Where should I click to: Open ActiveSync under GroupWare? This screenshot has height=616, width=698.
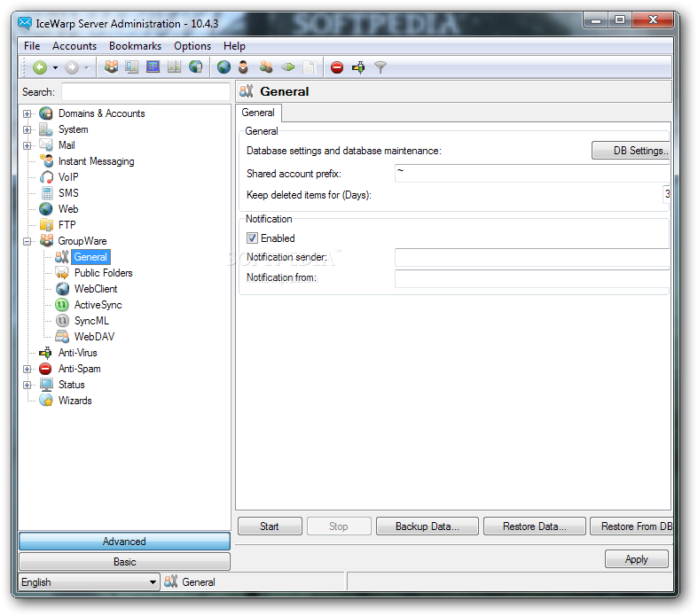pyautogui.click(x=98, y=305)
